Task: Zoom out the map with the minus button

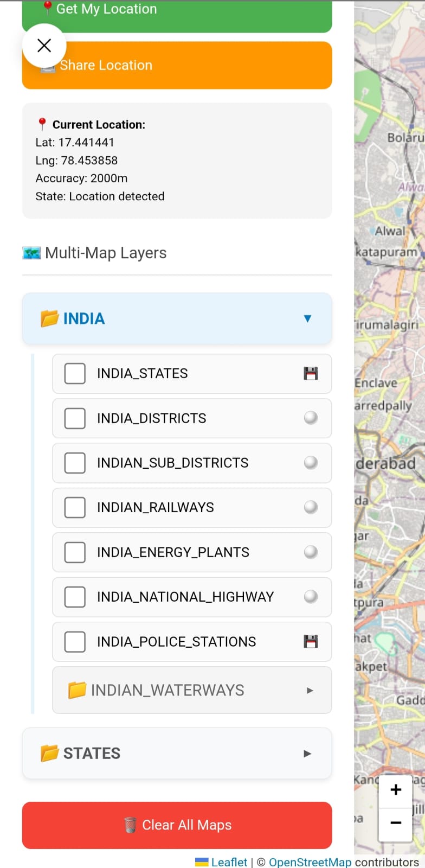Action: click(396, 824)
